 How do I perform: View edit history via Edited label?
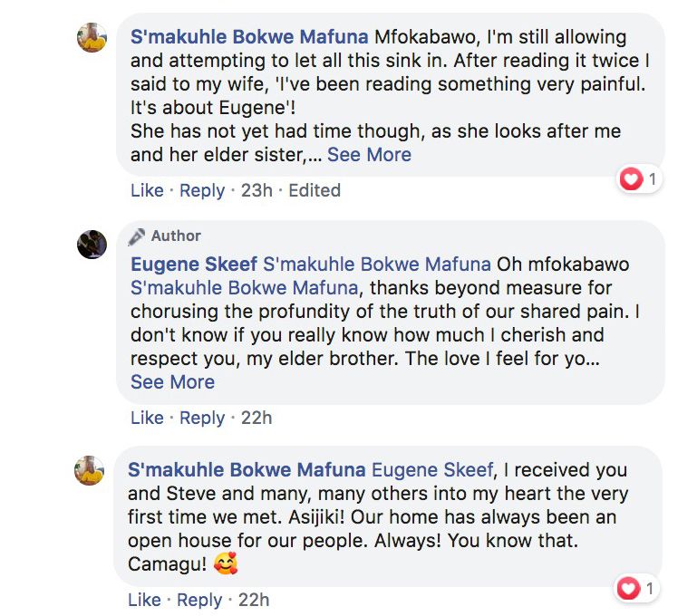(315, 191)
